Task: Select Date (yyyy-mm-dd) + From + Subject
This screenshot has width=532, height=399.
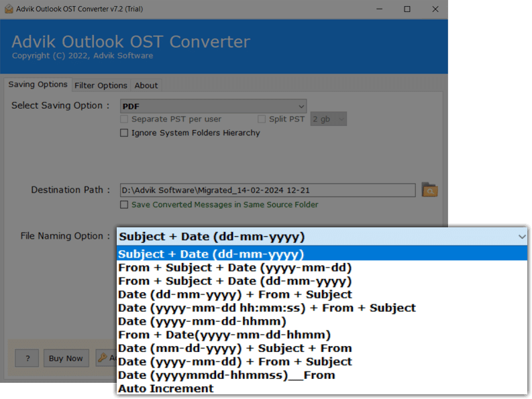Action: (x=322, y=361)
